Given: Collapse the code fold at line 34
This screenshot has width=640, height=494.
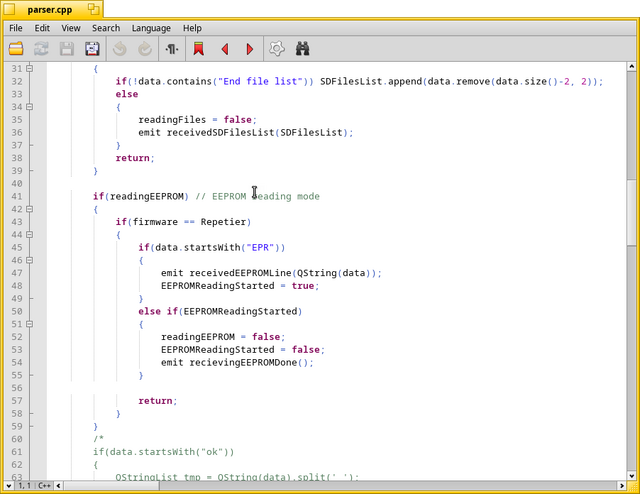Looking at the screenshot, I should pyautogui.click(x=29, y=107).
